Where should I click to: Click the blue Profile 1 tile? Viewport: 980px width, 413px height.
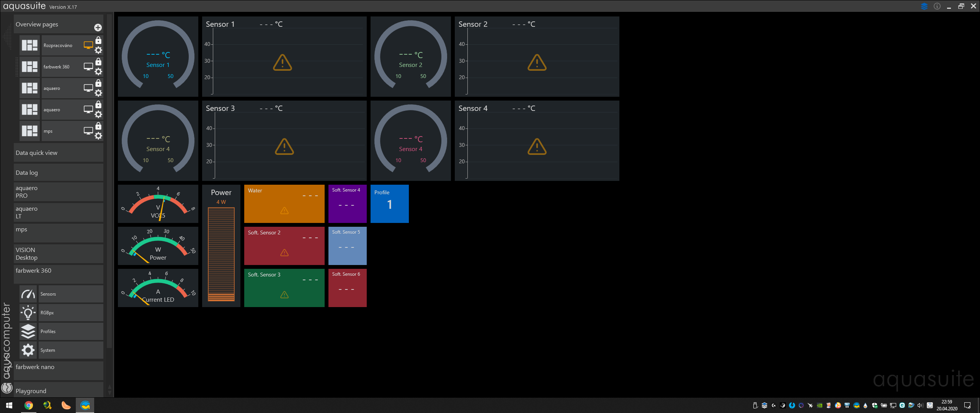(x=389, y=204)
